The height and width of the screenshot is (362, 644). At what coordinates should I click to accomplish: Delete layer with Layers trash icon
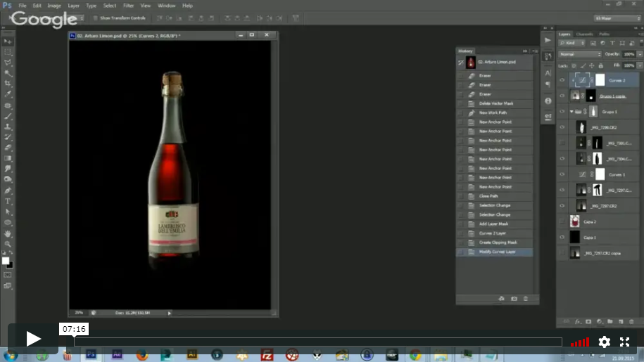(x=631, y=322)
